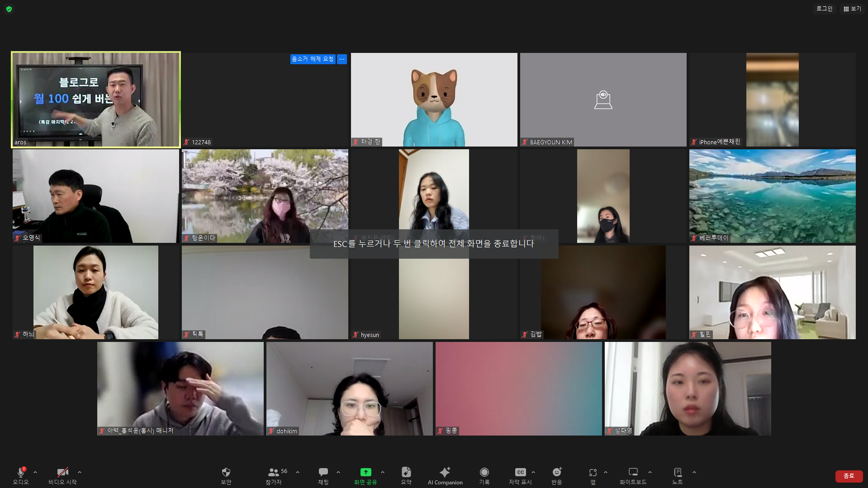Image resolution: width=868 pixels, height=488 pixels.
Task: Open the 채팅 chat icon
Action: pos(323,472)
